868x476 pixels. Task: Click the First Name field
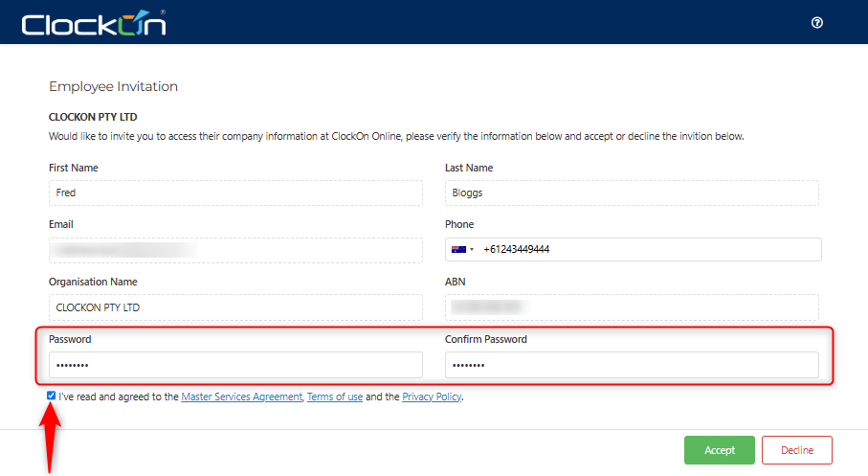pos(235,193)
